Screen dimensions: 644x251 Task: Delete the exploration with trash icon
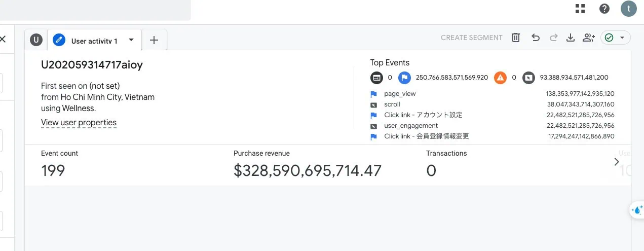click(x=516, y=38)
